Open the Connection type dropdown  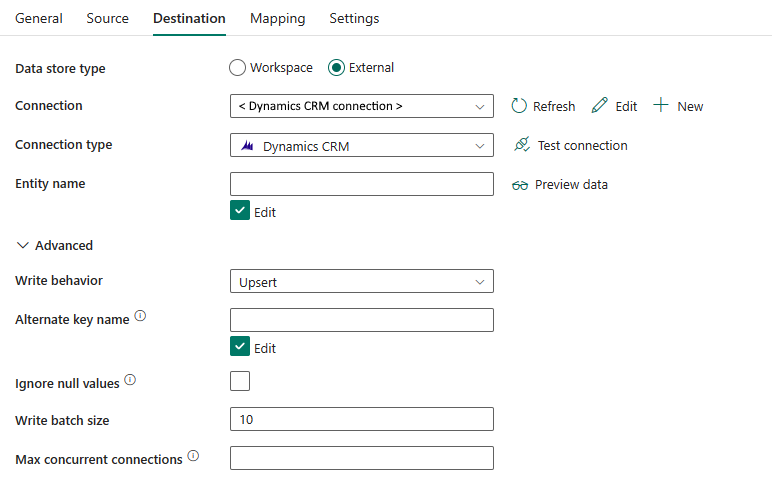362,145
